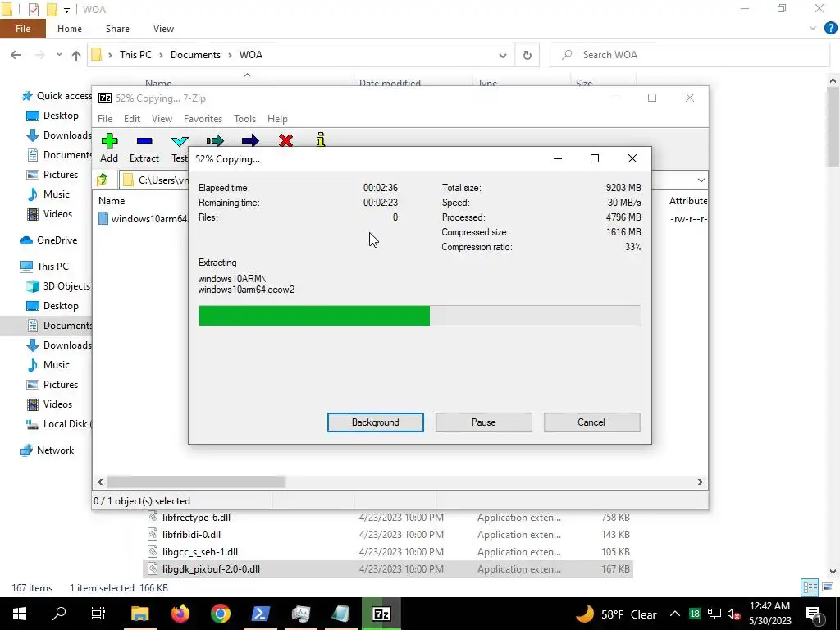840x630 pixels.
Task: Click the Move arrow icon in 7-Zip toolbar
Action: 250,140
